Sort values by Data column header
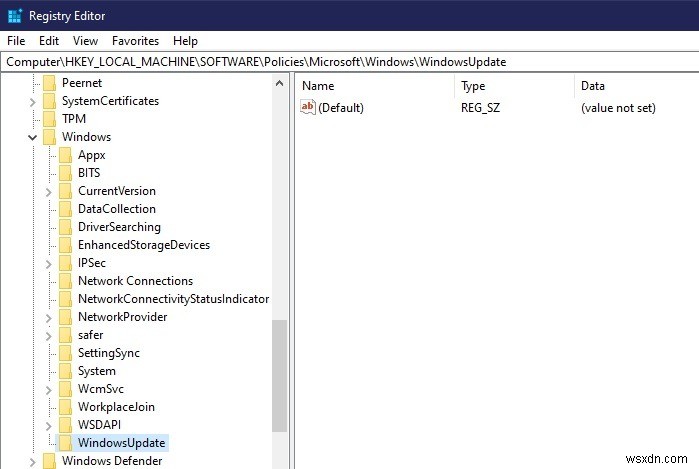This screenshot has height=469, width=699. coord(637,86)
